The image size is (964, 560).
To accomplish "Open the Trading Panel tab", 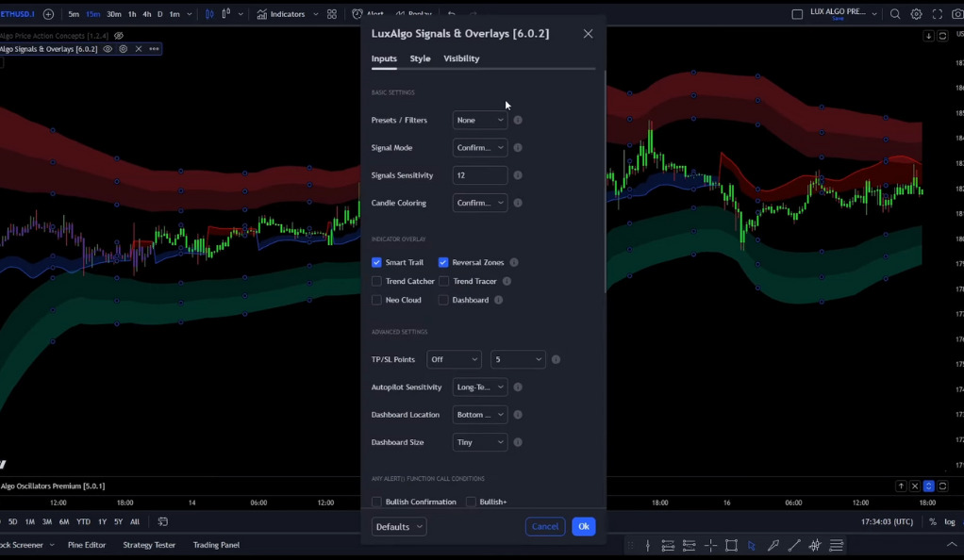I will click(x=216, y=545).
